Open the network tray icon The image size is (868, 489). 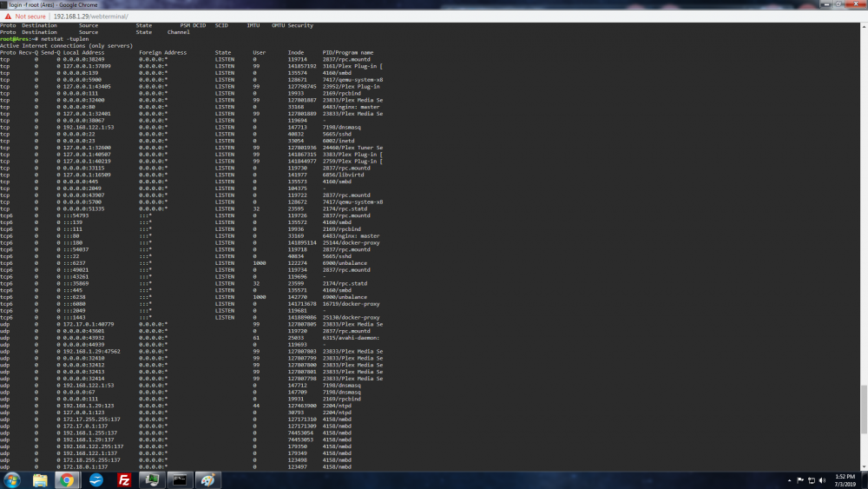812,480
